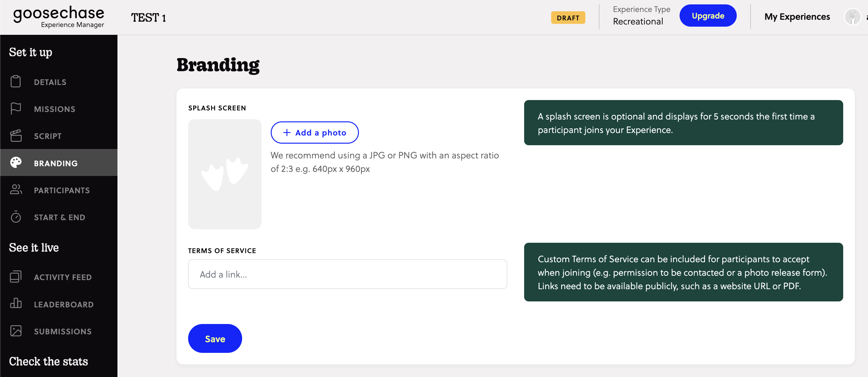This screenshot has width=868, height=377.
Task: Select the Branding palette icon
Action: [15, 163]
